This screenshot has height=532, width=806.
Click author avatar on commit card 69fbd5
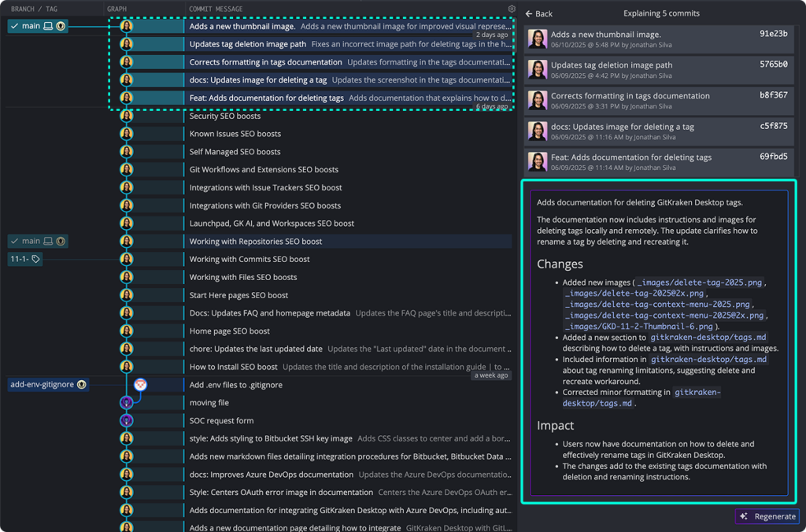tap(537, 161)
